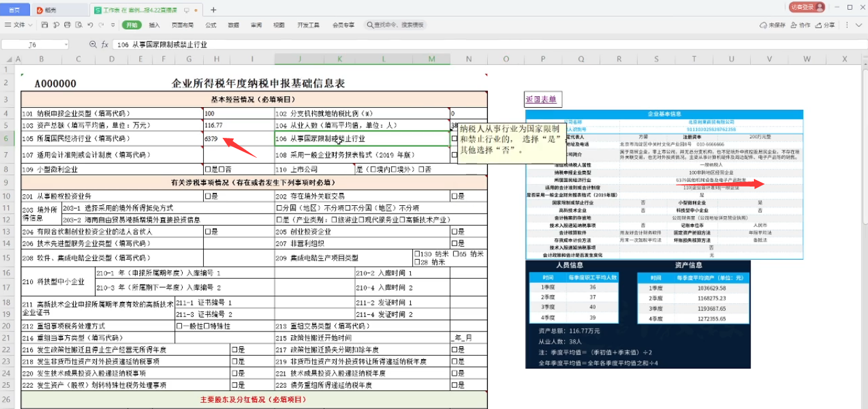Switch to the 审阅 ribbon tab
Screen dimensions: 868x409
pos(256,25)
